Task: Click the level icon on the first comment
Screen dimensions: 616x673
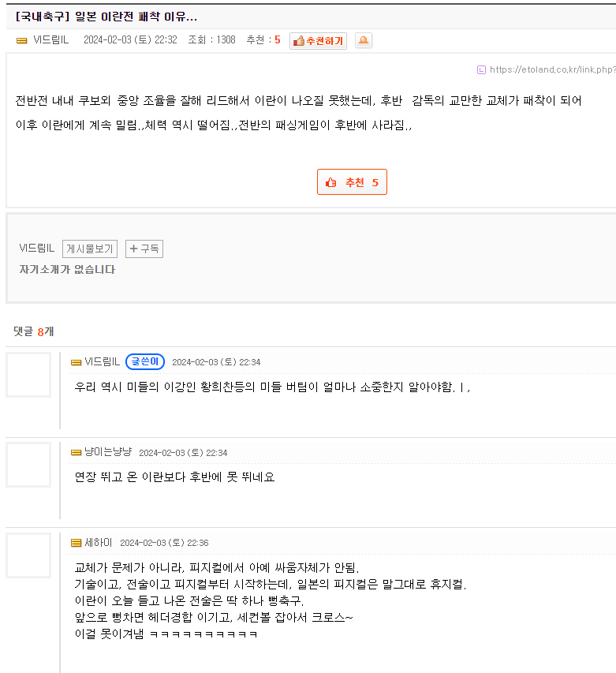Action: pos(77,362)
